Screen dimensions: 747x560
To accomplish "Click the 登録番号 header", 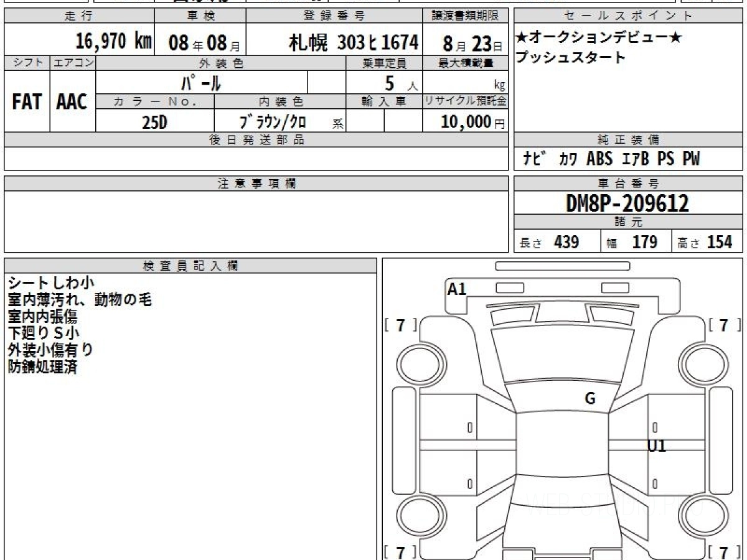I will pos(335,16).
